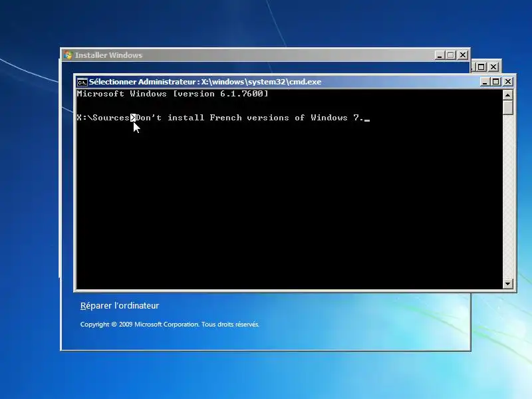
Task: Minimize the cmd.exe window
Action: 485,82
